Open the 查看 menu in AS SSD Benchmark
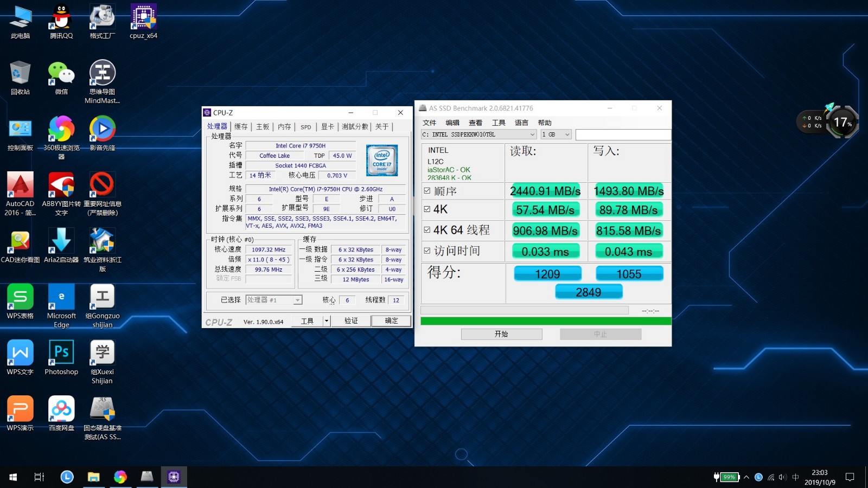The image size is (868, 488). point(476,123)
